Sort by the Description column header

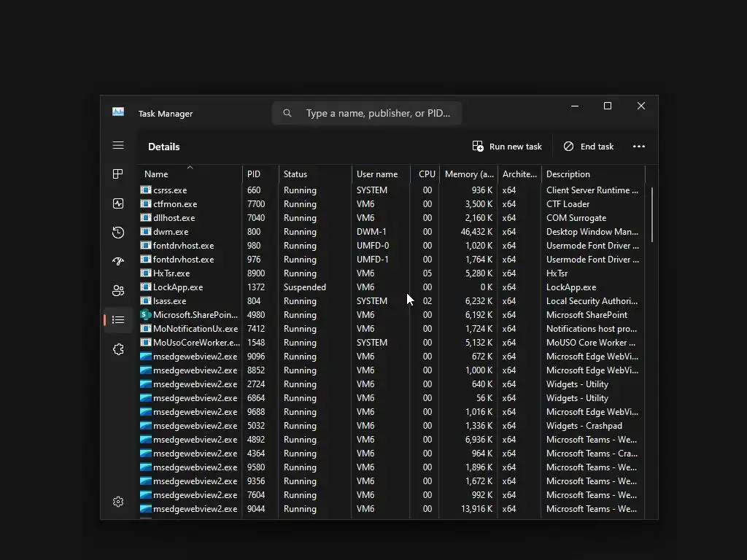pyautogui.click(x=593, y=174)
